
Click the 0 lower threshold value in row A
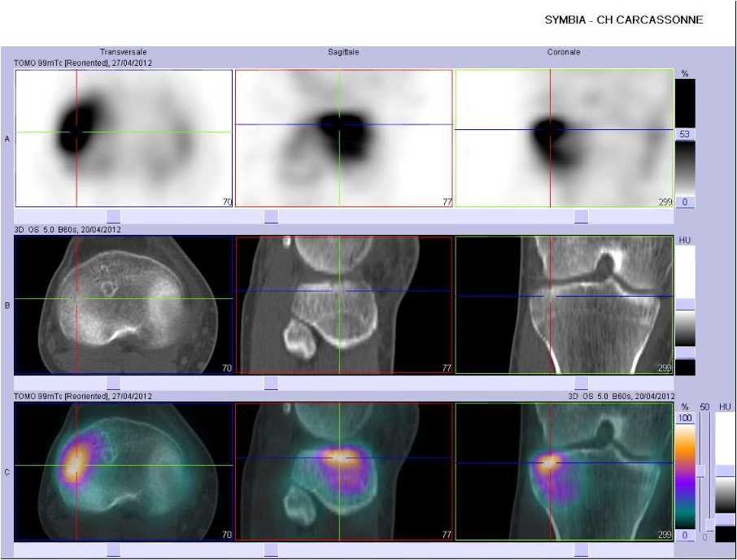click(685, 202)
